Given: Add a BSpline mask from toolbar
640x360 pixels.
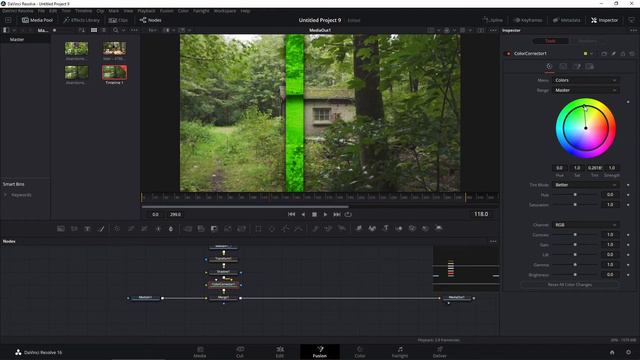Looking at the screenshot, I should click(x=298, y=229).
